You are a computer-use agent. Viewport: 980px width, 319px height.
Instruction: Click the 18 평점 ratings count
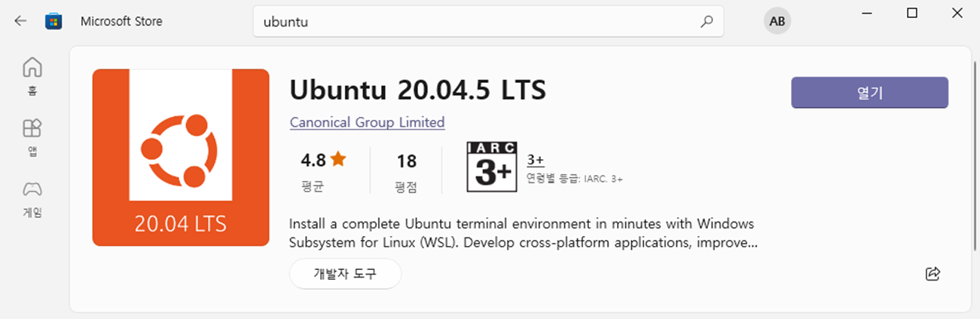tap(406, 171)
